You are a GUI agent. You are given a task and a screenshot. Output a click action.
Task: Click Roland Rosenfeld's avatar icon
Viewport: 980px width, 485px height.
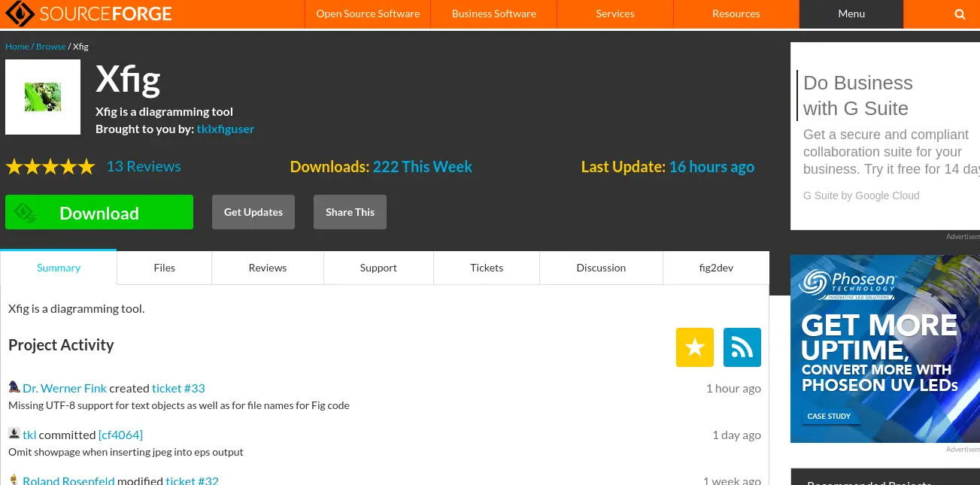coord(14,479)
